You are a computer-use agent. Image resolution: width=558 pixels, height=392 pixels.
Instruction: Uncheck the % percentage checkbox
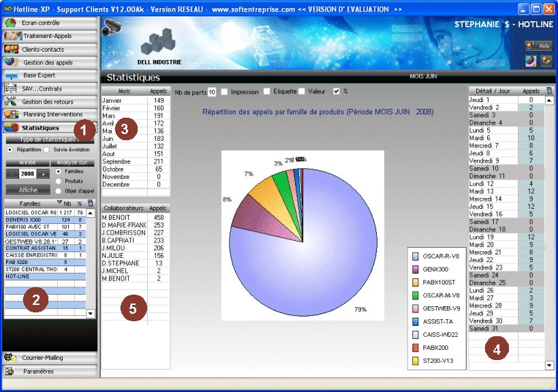tap(336, 92)
